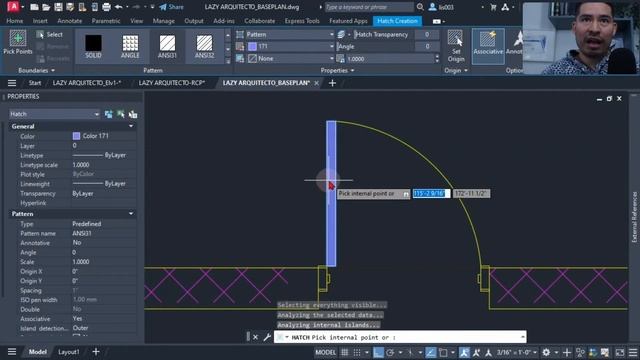Switch to the Start tab

tap(35, 83)
